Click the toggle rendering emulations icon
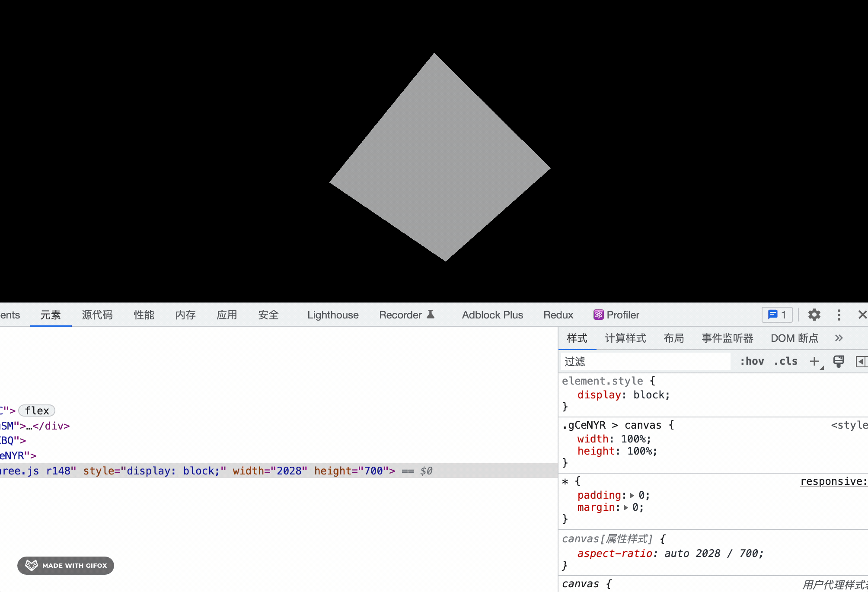Image resolution: width=868 pixels, height=592 pixels. click(x=838, y=361)
